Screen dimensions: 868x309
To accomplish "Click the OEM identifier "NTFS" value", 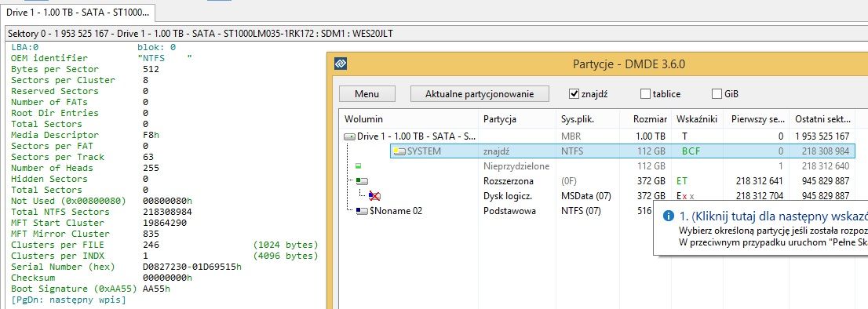I will point(164,58).
